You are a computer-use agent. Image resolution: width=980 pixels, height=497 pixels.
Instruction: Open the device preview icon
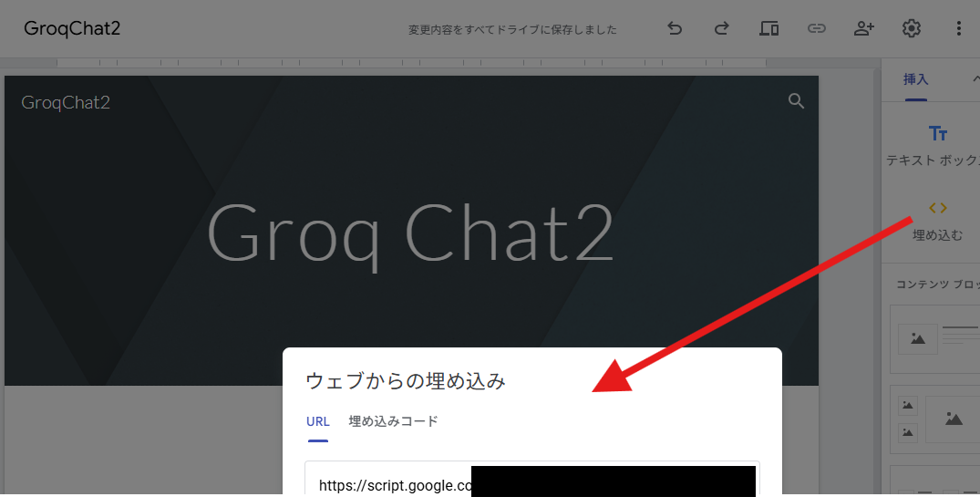[x=769, y=28]
